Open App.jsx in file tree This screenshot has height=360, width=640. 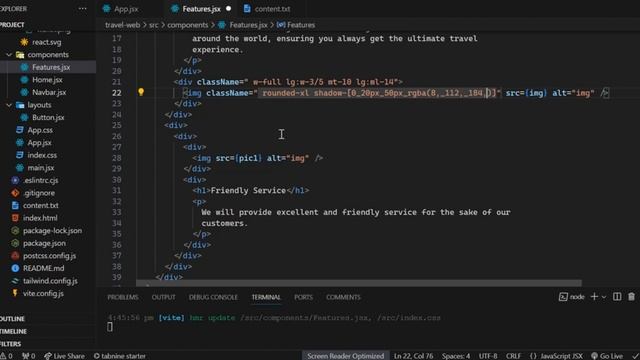tap(39, 143)
